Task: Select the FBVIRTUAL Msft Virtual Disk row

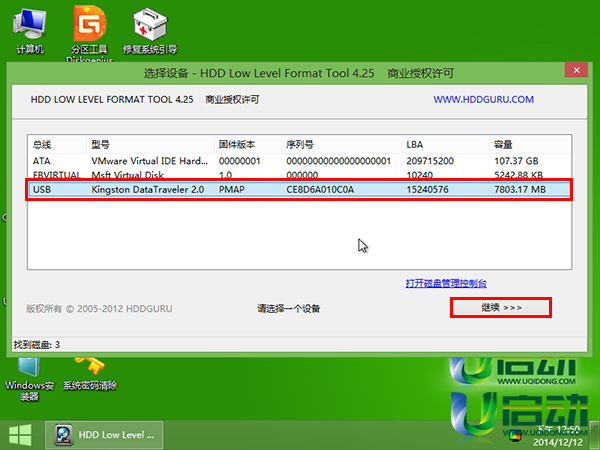Action: click(300, 175)
